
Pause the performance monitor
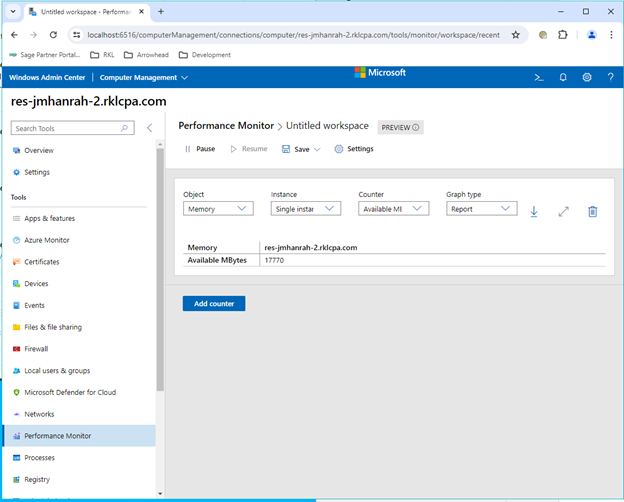(199, 149)
